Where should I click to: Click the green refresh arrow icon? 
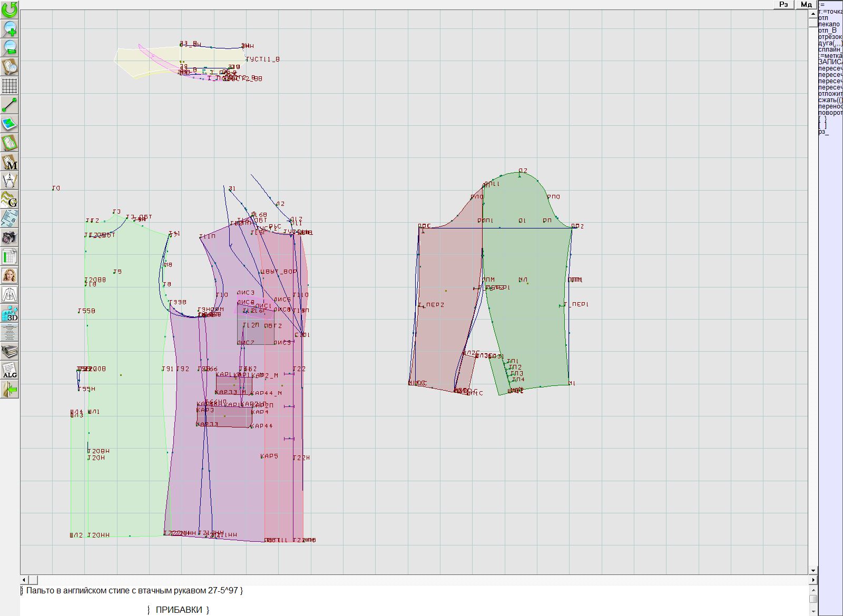tap(9, 9)
